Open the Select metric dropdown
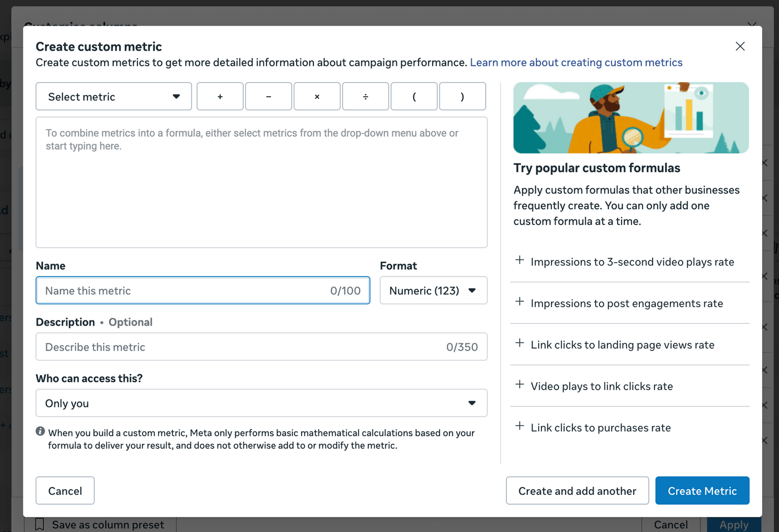Screen dimensions: 779x532 (x=114, y=97)
